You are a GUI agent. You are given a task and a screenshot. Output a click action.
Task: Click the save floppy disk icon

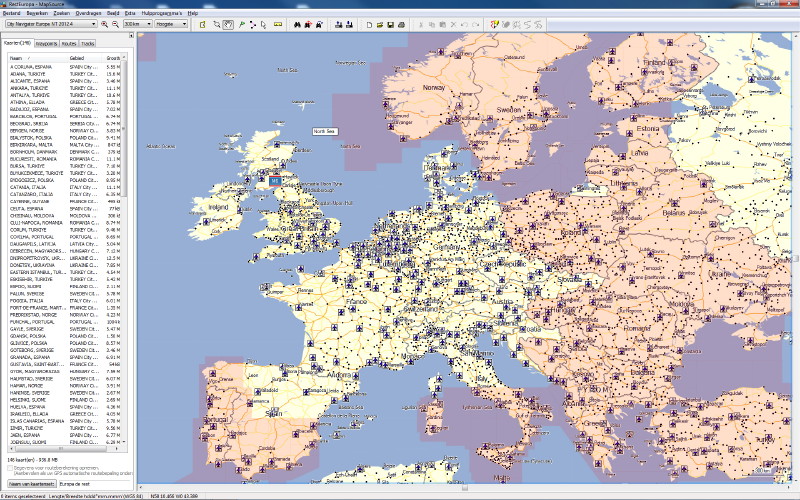[x=390, y=24]
